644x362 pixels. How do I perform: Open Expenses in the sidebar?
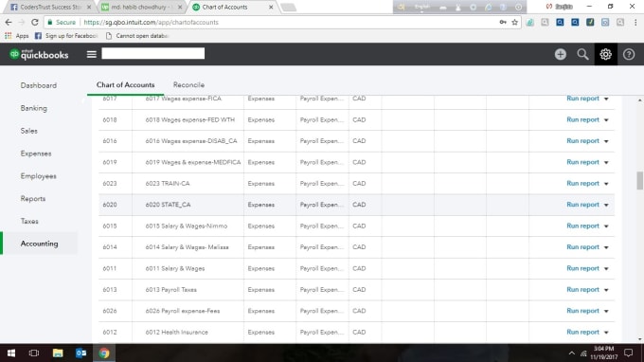click(x=36, y=154)
